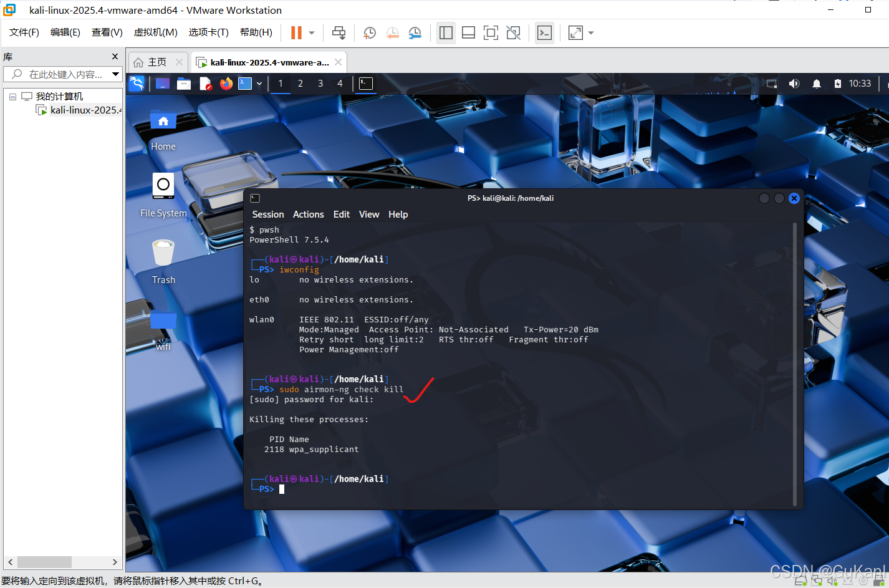889x588 pixels.
Task: Switch to workspace 4
Action: (340, 84)
